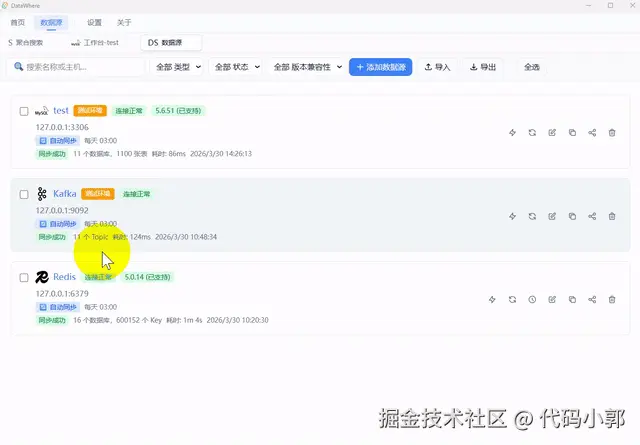
Task: Toggle 自动同步 on the test row
Action: tap(58, 141)
